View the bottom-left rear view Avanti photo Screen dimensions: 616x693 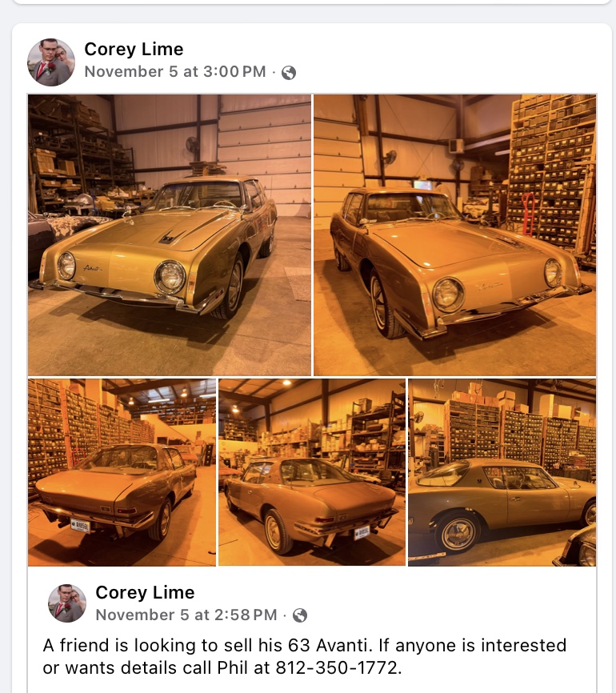point(122,472)
